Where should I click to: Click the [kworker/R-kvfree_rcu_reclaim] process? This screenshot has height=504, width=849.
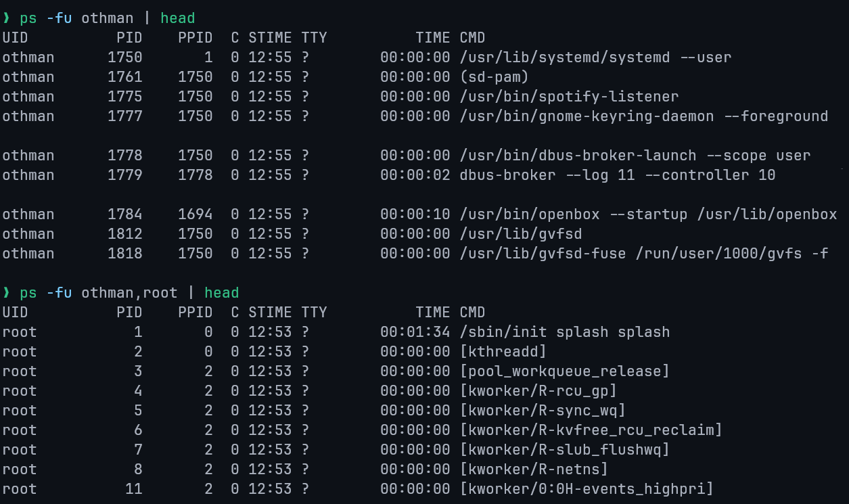[x=591, y=430]
